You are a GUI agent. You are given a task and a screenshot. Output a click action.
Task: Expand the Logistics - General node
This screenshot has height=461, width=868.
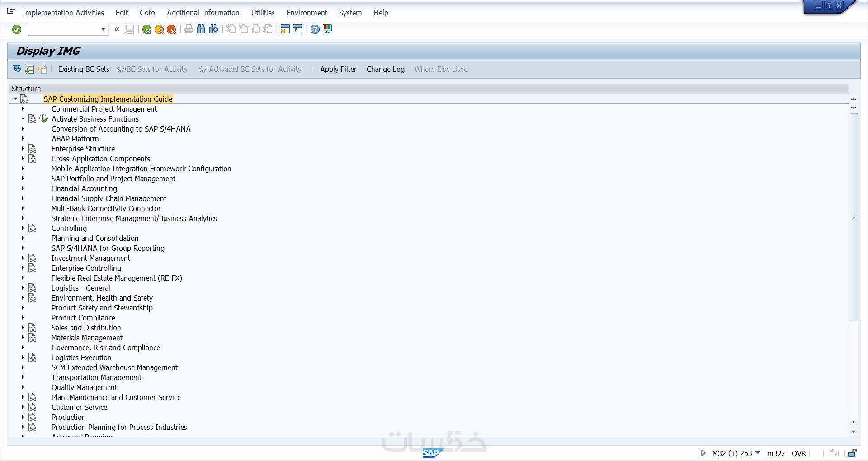[23, 288]
